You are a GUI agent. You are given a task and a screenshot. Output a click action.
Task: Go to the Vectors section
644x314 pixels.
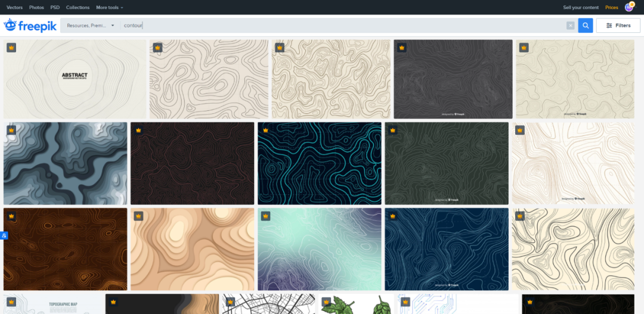[x=14, y=7]
